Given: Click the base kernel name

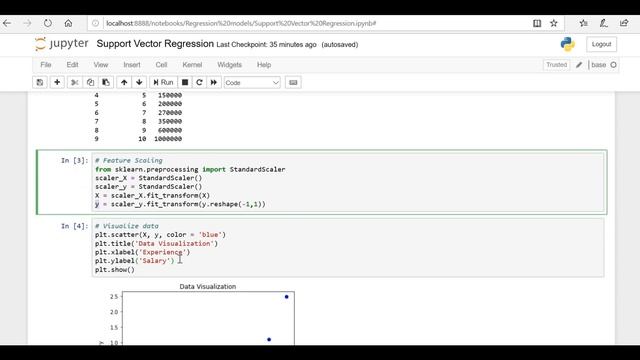Looking at the screenshot, I should [598, 65].
